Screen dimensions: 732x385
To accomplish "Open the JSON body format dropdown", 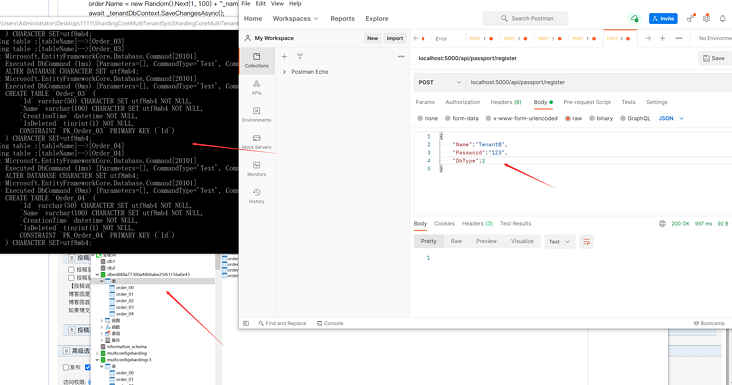I will pos(671,119).
